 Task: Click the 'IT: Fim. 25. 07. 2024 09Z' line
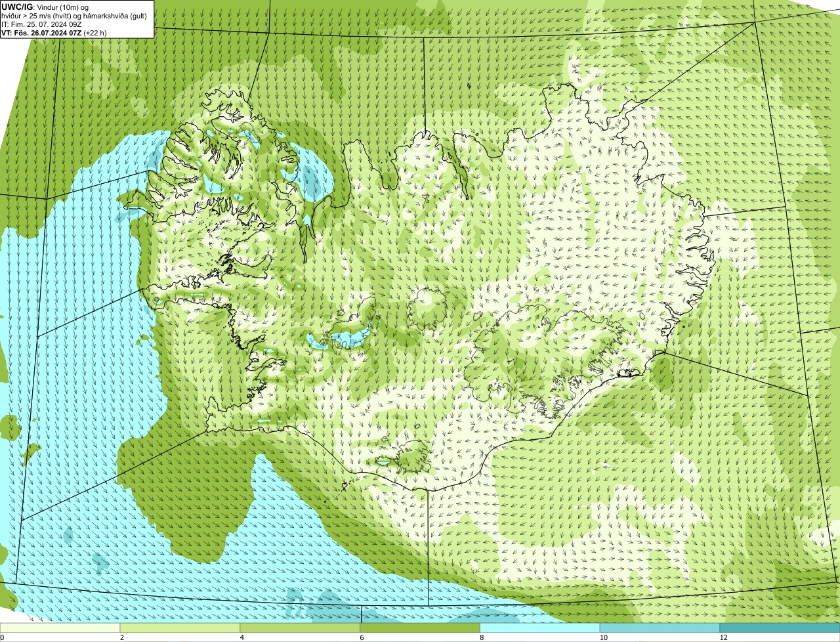pos(41,24)
